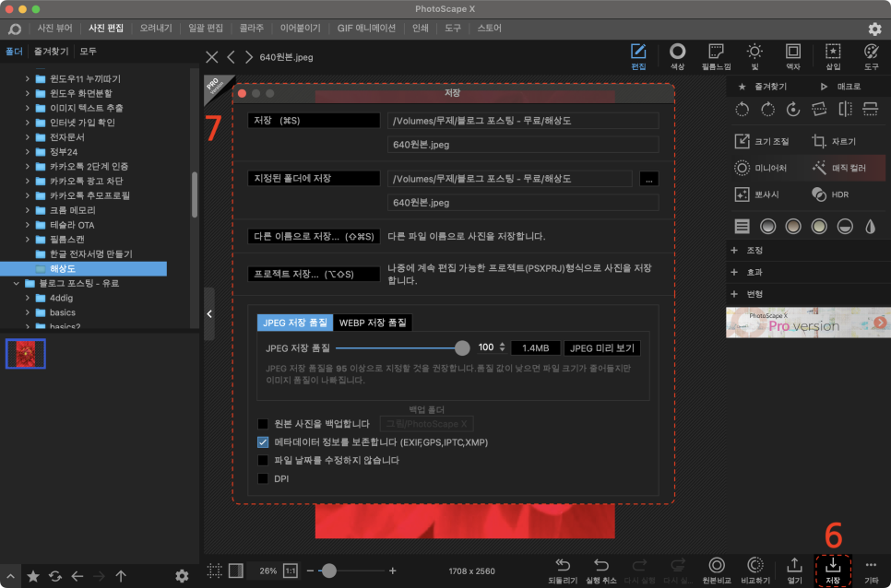Open the 필름느낌 film effect tool
Image resolution: width=891 pixels, height=588 pixels.
tap(716, 57)
